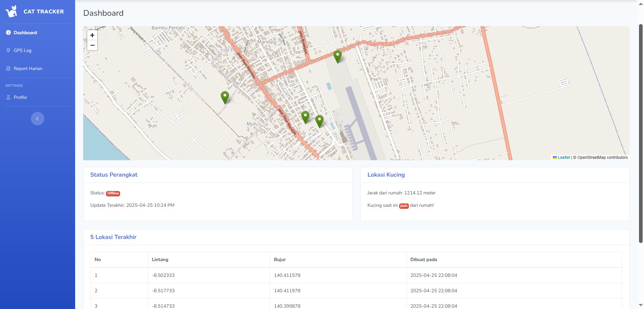Open the Report Harian page
Screen dimensions: 644x309
pos(28,68)
